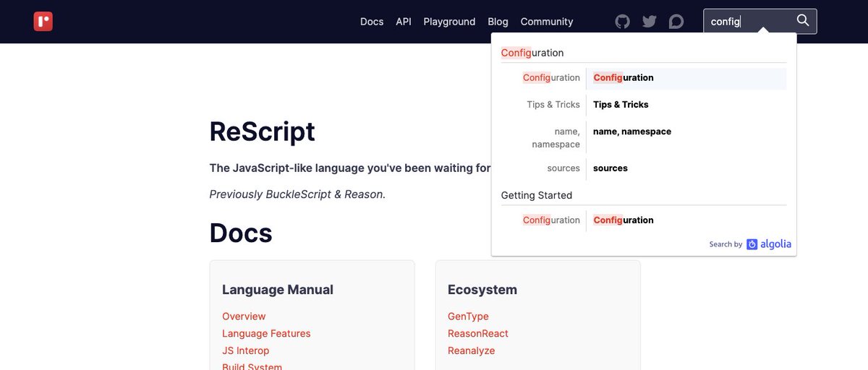
Task: Open the Twitter icon link
Action: [649, 22]
